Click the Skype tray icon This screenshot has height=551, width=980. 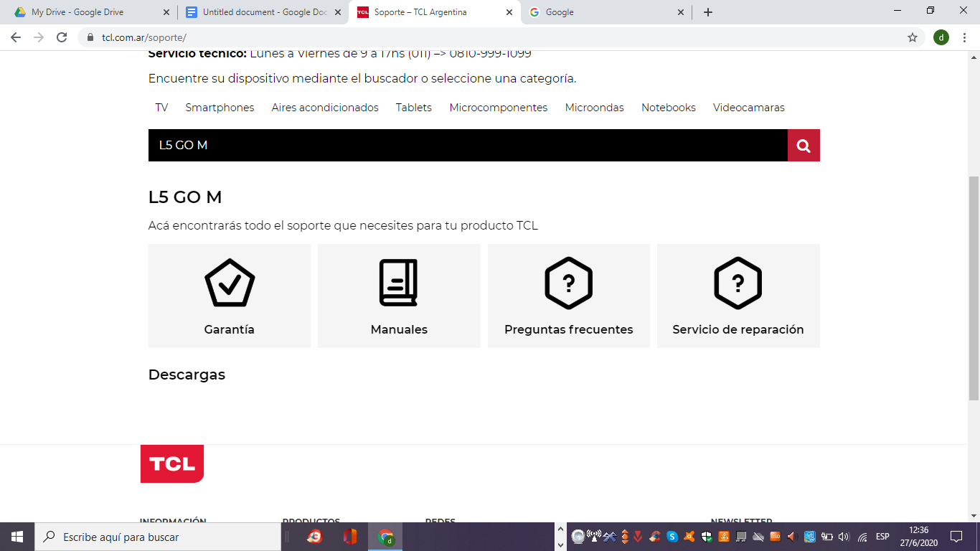click(672, 537)
